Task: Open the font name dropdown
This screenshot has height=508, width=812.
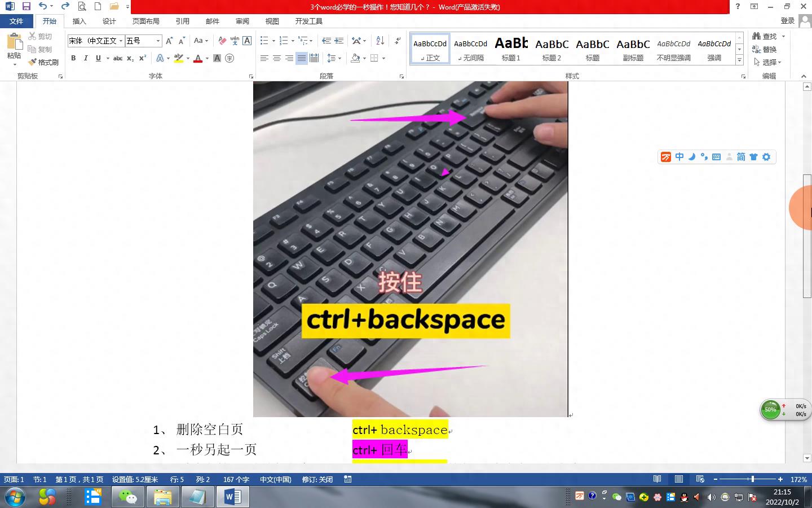Action: [x=121, y=41]
